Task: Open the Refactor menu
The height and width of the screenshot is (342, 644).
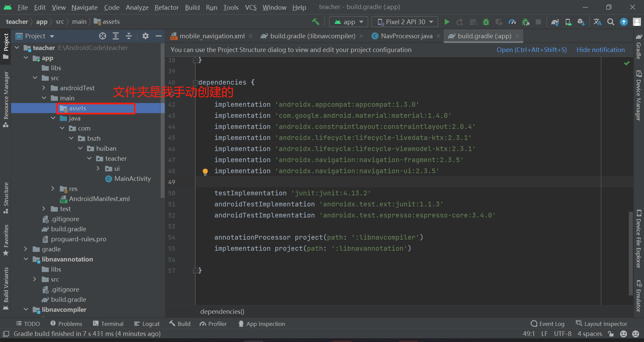Action: pos(166,7)
